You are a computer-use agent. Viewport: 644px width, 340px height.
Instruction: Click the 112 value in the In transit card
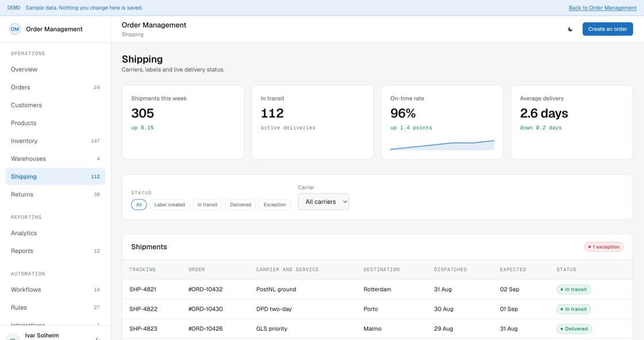click(272, 113)
